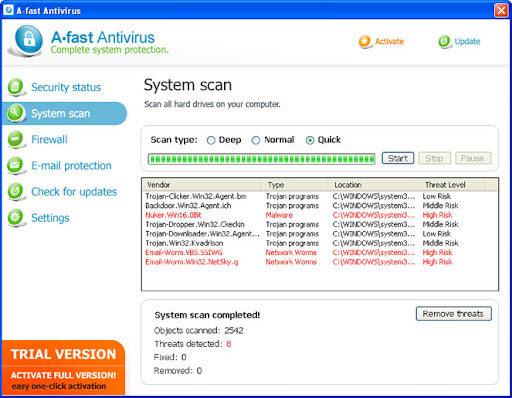
Task: Select the Normal scan type
Action: point(256,140)
